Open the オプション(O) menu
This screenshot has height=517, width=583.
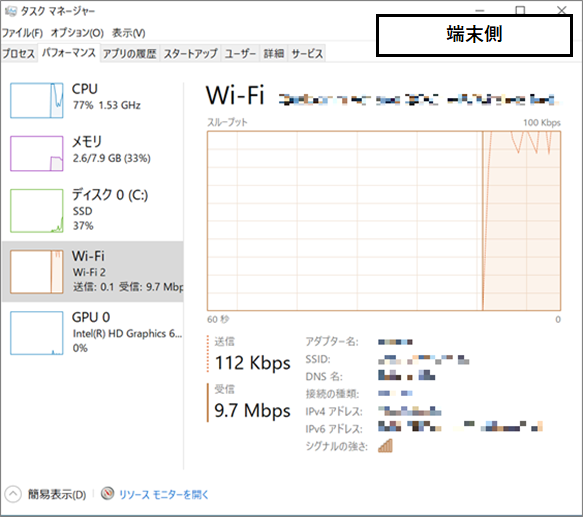[x=77, y=33]
